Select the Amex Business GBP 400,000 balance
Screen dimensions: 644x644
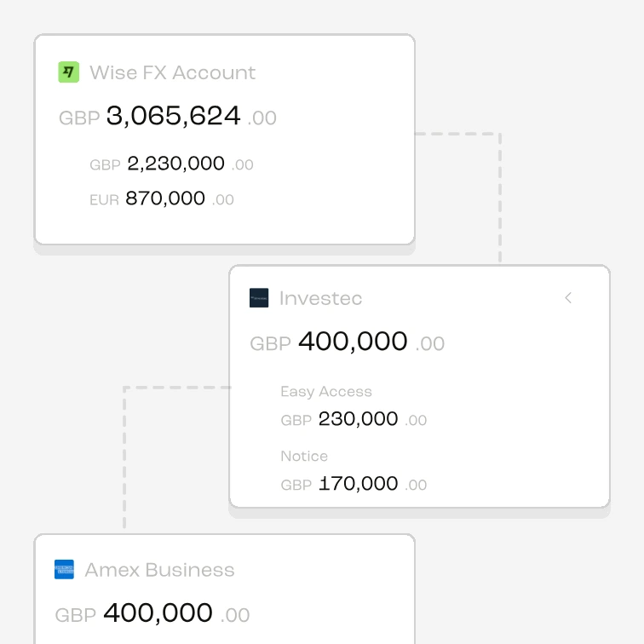click(x=152, y=613)
